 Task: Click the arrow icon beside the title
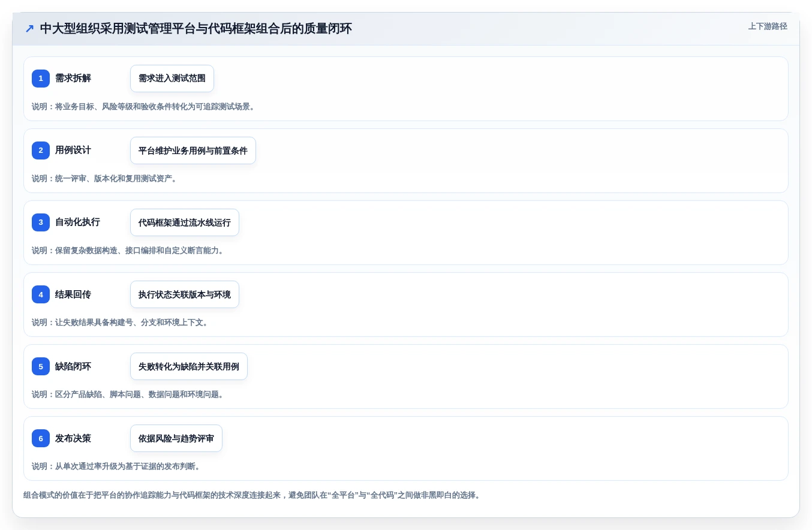pyautogui.click(x=29, y=29)
